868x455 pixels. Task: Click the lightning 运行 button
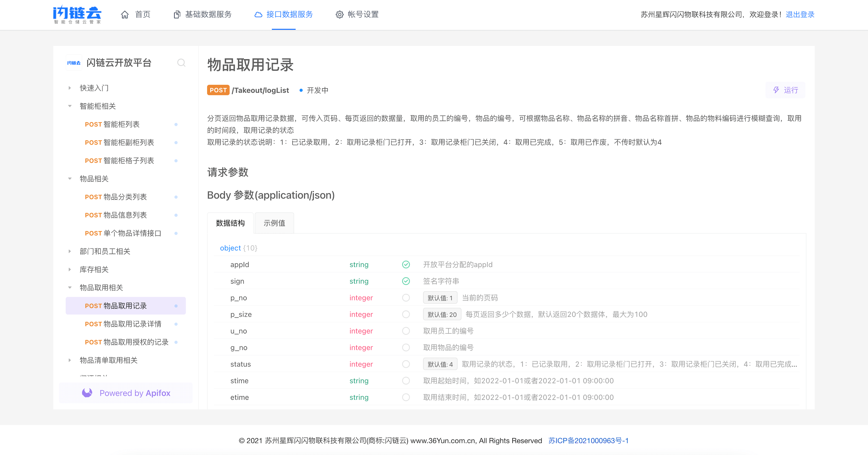tap(786, 90)
